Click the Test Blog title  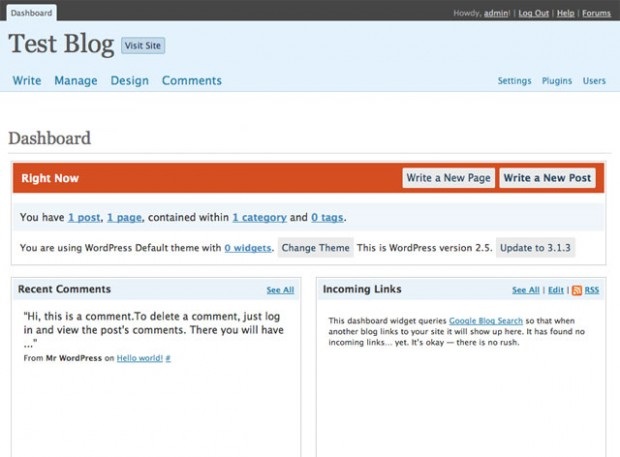pos(61,44)
